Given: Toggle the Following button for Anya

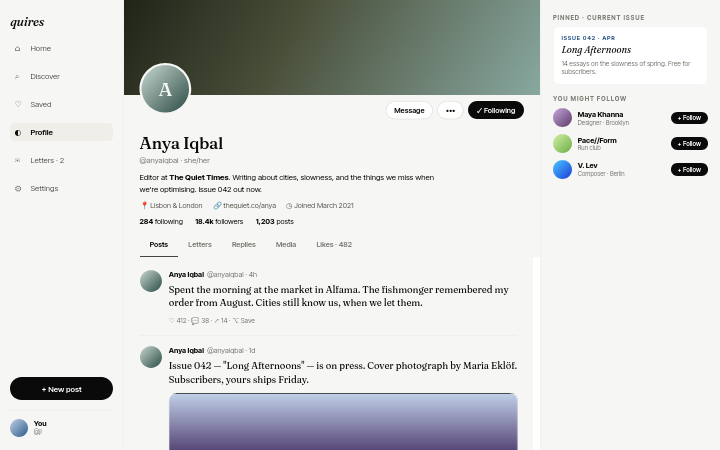Looking at the screenshot, I should point(496,110).
